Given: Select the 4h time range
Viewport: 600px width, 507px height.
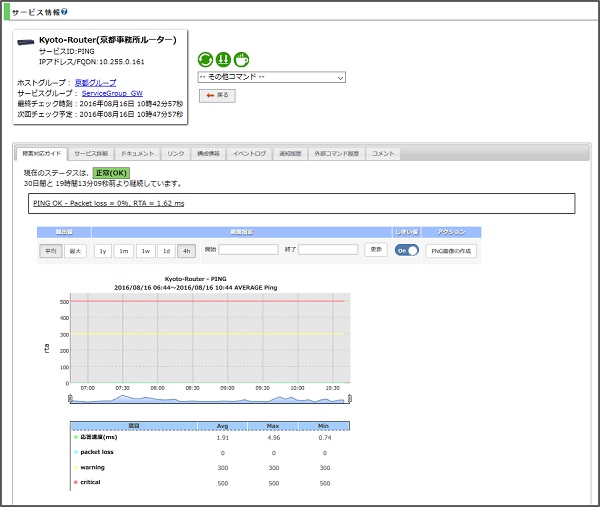Looking at the screenshot, I should [x=186, y=251].
